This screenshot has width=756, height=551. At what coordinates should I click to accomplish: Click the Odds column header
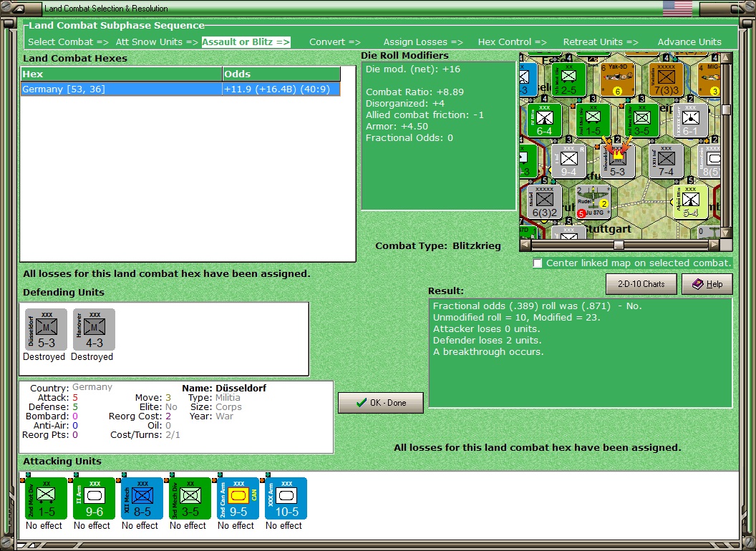pyautogui.click(x=281, y=74)
